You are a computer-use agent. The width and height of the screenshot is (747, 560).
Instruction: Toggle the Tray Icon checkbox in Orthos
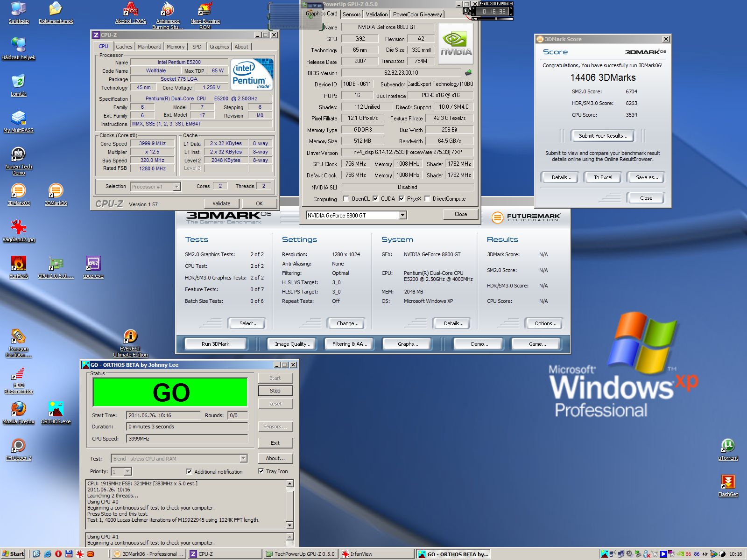pyautogui.click(x=261, y=471)
